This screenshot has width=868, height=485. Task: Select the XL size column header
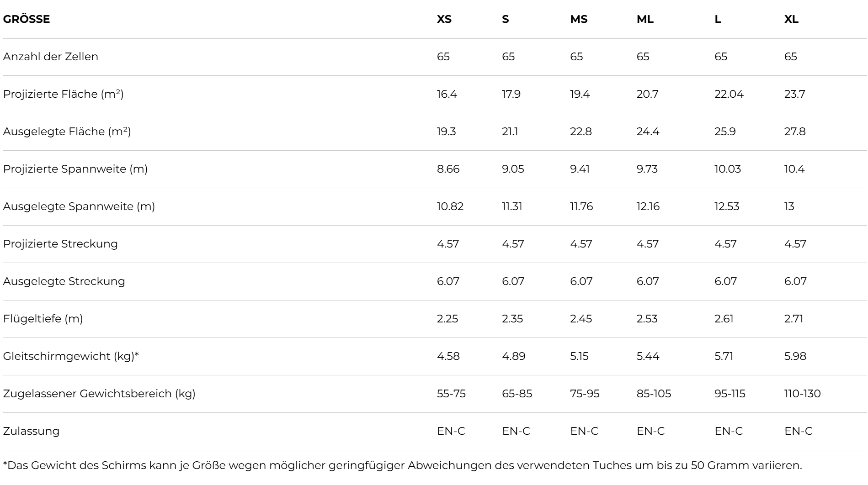pyautogui.click(x=791, y=19)
